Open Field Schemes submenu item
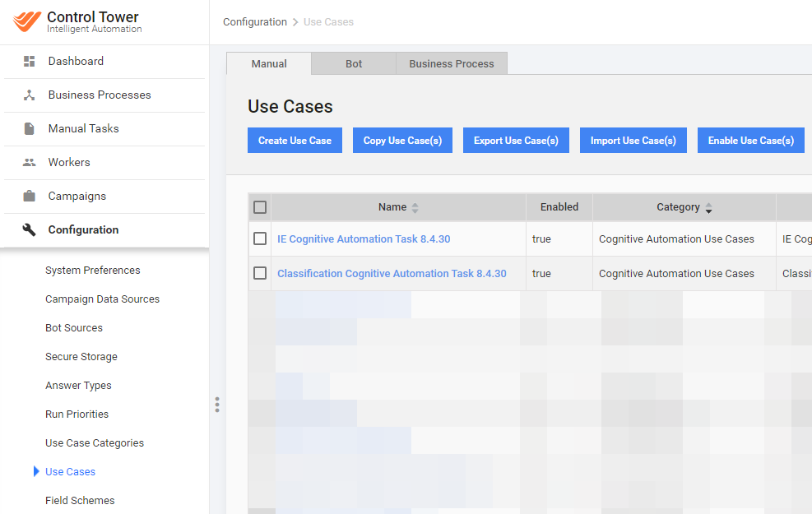The height and width of the screenshot is (514, 812). click(80, 501)
